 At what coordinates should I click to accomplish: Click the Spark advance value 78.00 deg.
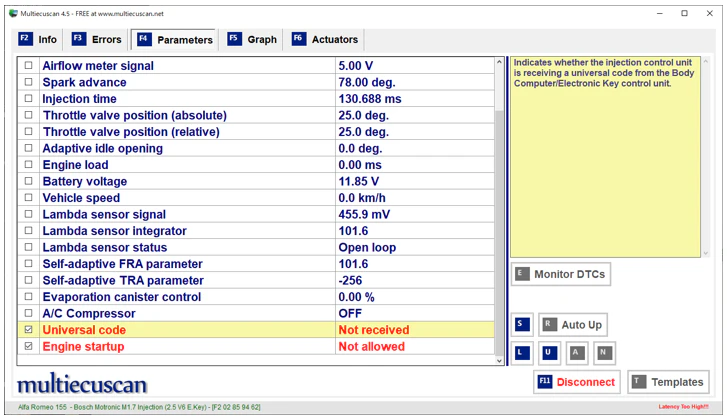(x=367, y=83)
